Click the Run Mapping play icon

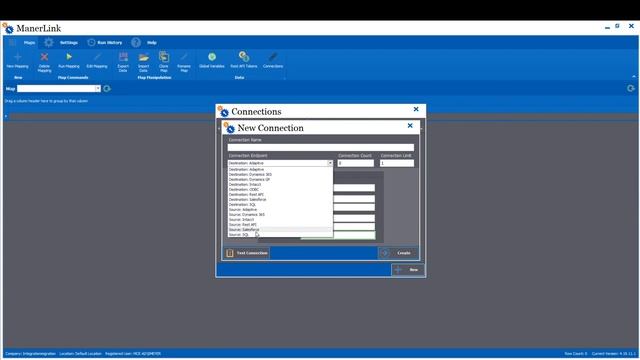coord(69,57)
